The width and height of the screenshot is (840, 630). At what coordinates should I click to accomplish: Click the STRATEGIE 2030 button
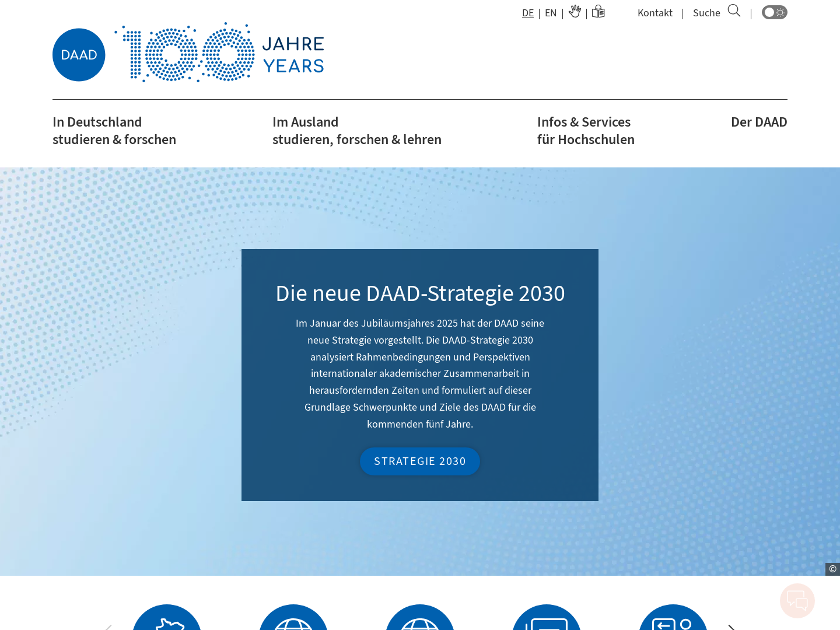[x=420, y=461]
